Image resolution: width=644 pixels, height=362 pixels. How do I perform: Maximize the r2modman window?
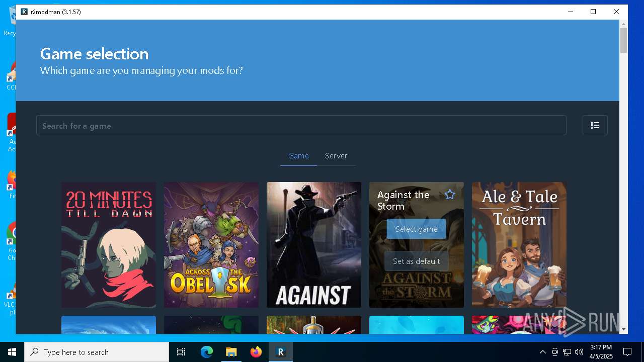[x=593, y=12]
